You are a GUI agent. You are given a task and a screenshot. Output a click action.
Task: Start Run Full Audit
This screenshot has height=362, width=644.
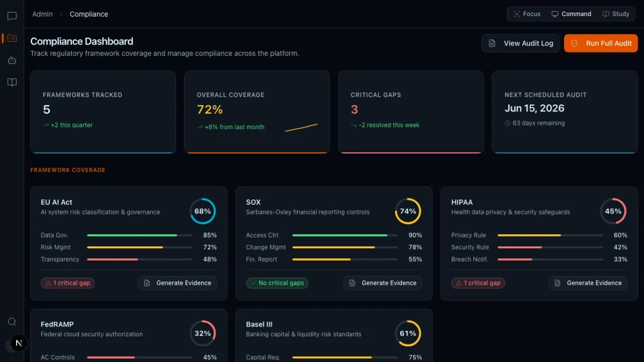pyautogui.click(x=601, y=43)
